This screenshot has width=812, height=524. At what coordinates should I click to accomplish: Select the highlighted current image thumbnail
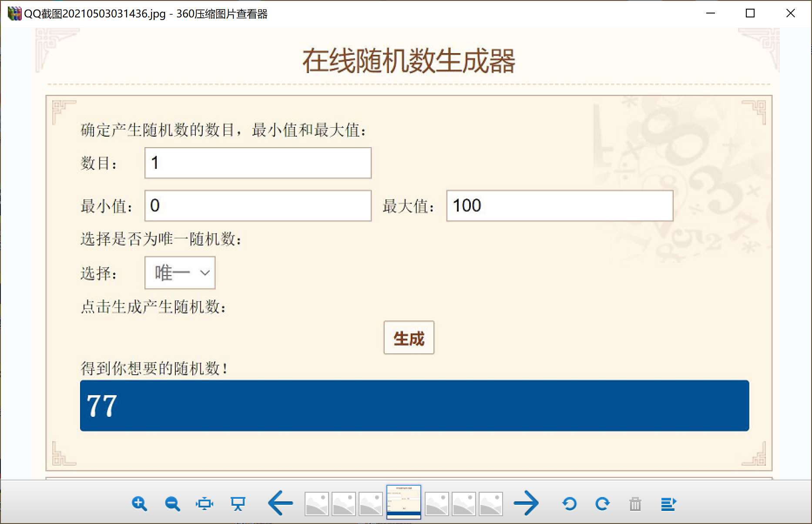[404, 502]
